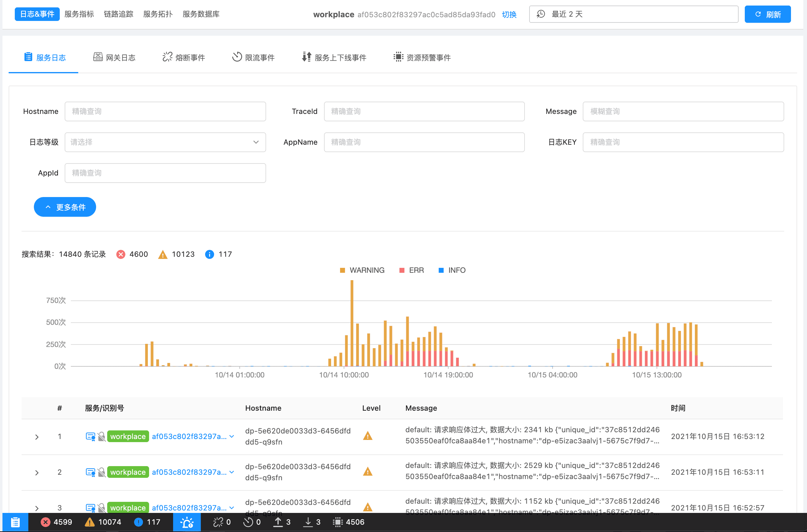Click the service-online upload count 3
The width and height of the screenshot is (807, 532).
pyautogui.click(x=282, y=522)
